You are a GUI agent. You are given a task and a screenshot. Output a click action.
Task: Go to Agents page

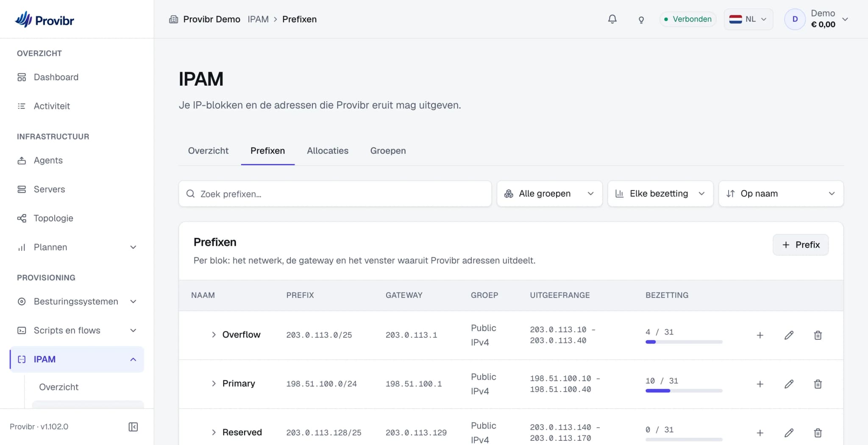pos(77,160)
